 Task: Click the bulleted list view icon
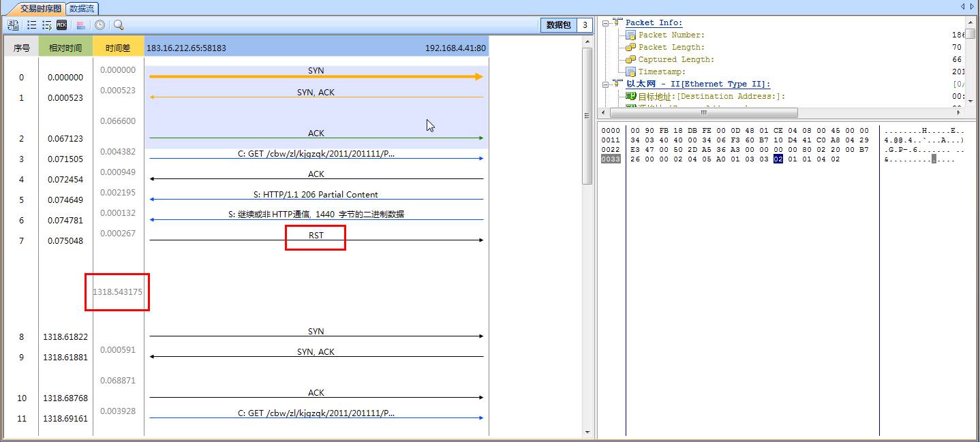pos(31,25)
